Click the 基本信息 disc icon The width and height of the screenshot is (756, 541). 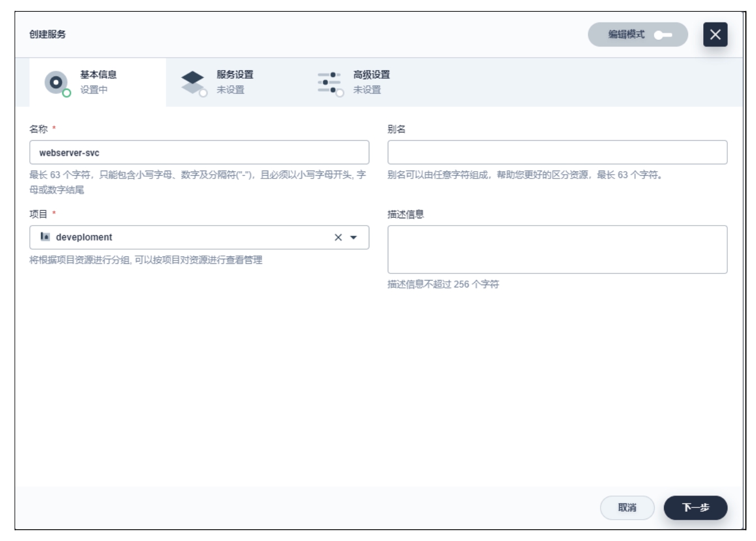pos(56,82)
